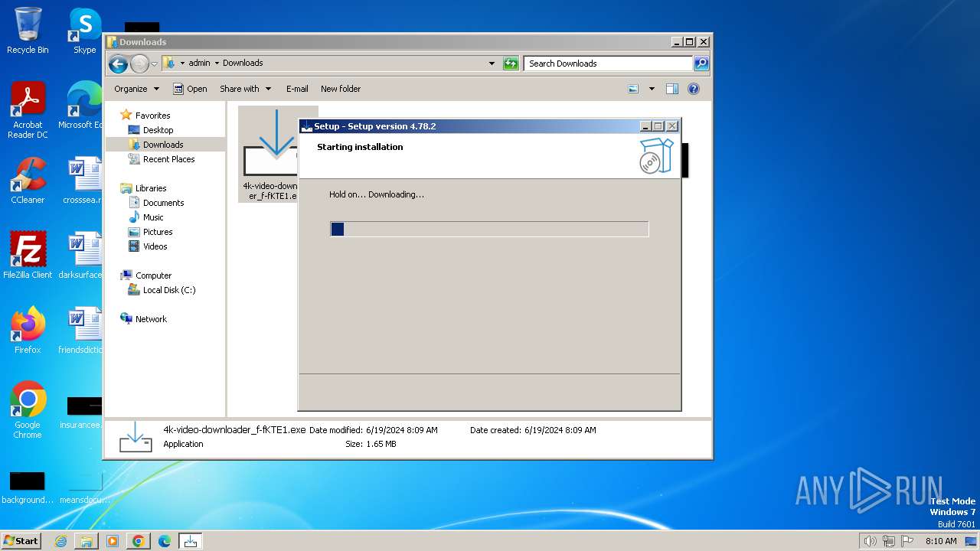Image resolution: width=980 pixels, height=551 pixels.
Task: Click the Downloads breadcrumb in address bar
Action: [243, 64]
